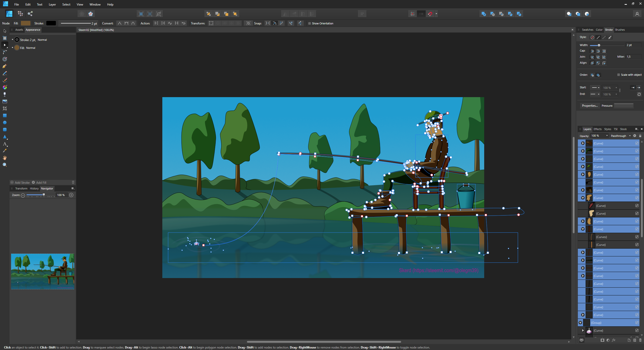
Task: Select the Crop tool
Action: (5, 108)
